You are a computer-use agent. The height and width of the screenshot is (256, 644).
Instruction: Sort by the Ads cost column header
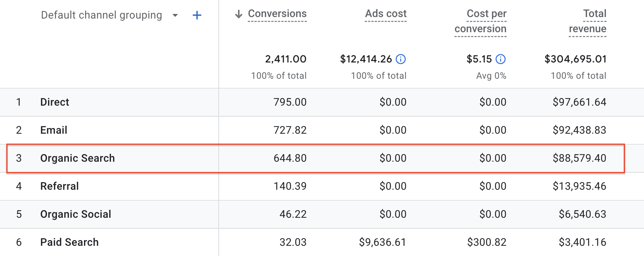(386, 14)
